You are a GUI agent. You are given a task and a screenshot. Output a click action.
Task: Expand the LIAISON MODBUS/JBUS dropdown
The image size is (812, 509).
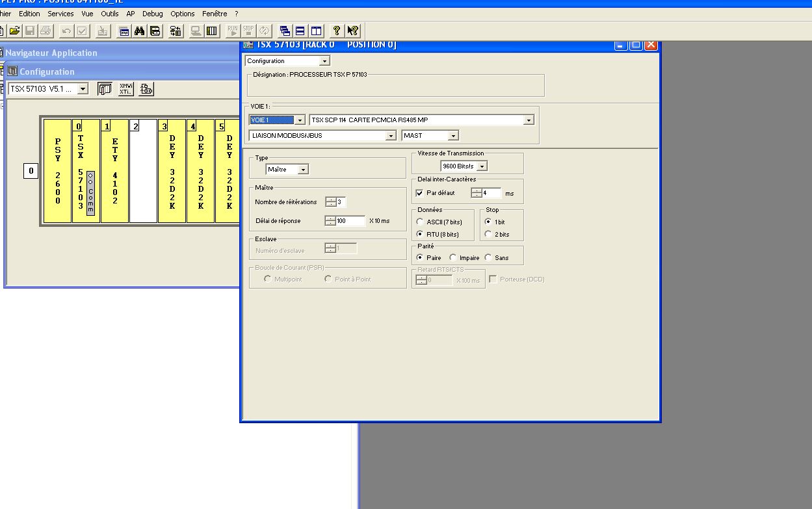(391, 136)
